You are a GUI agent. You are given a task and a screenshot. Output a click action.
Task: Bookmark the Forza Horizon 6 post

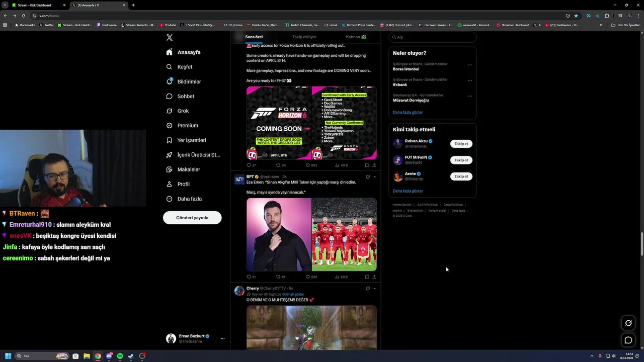[367, 165]
